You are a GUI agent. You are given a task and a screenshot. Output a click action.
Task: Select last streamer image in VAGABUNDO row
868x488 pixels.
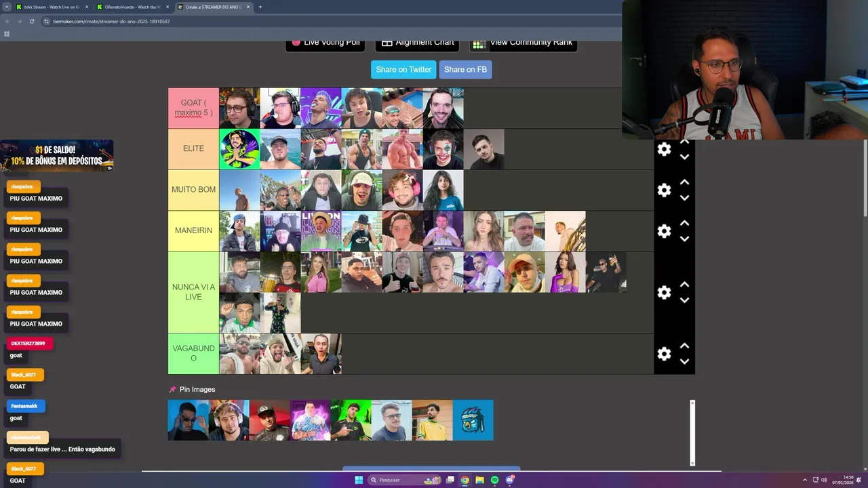click(x=321, y=353)
